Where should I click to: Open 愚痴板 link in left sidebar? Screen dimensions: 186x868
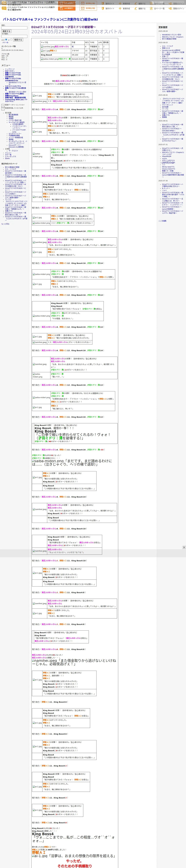pyautogui.click(x=11, y=139)
